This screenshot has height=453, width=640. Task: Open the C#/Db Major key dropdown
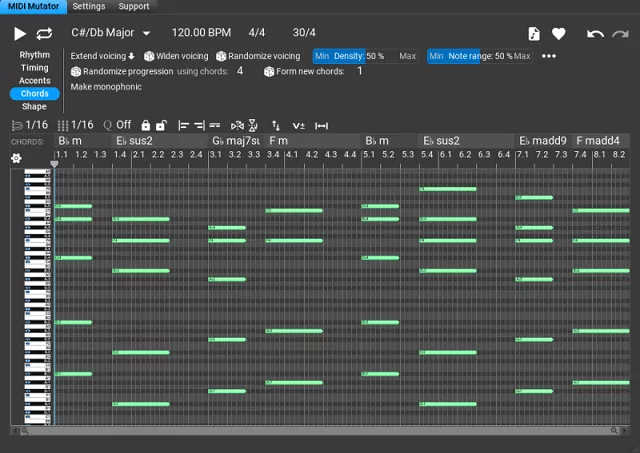point(146,34)
